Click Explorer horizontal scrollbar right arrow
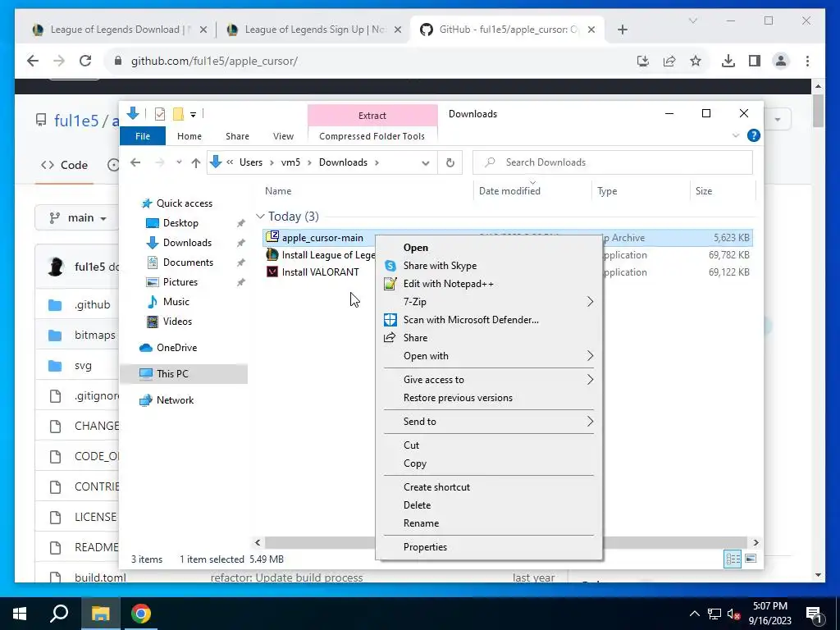The width and height of the screenshot is (840, 630). (x=756, y=542)
